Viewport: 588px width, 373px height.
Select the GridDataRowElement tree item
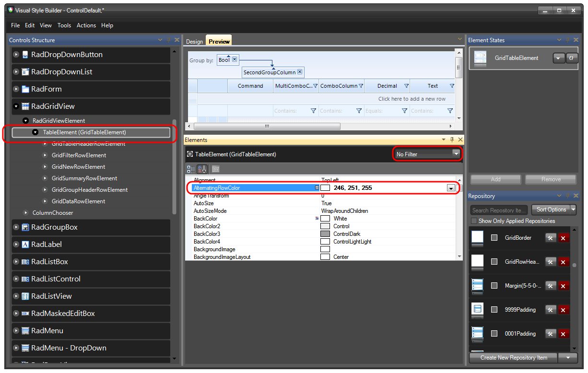pyautogui.click(x=78, y=201)
